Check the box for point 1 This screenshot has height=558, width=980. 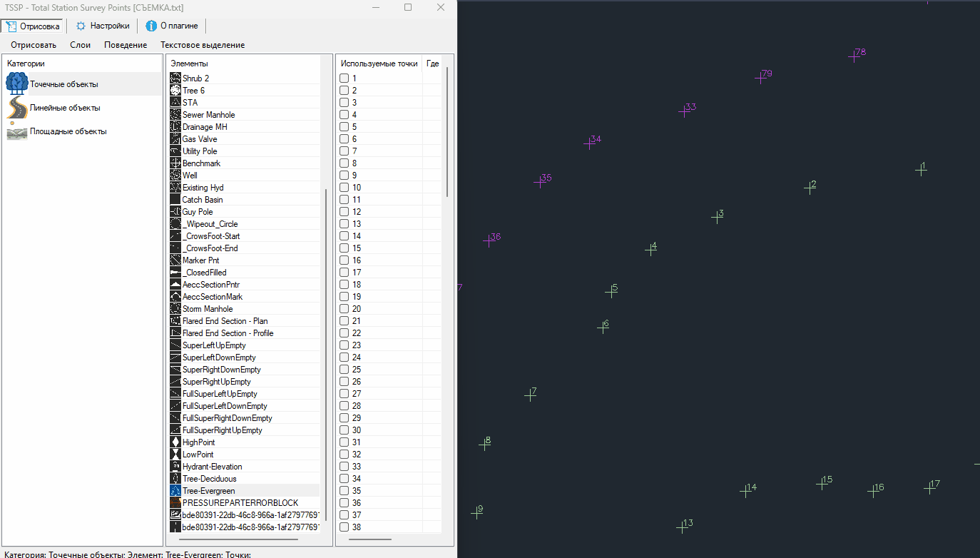click(x=344, y=78)
